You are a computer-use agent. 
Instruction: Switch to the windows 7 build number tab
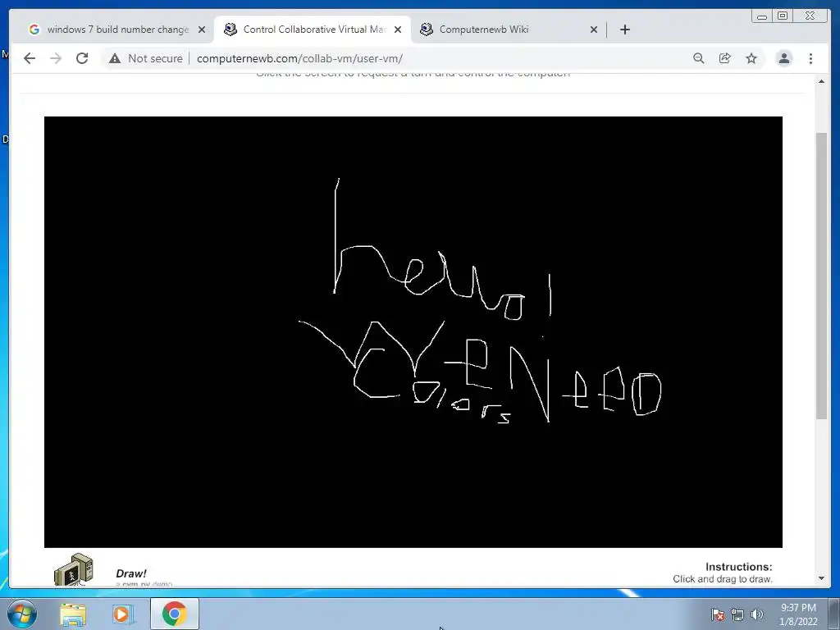[116, 30]
